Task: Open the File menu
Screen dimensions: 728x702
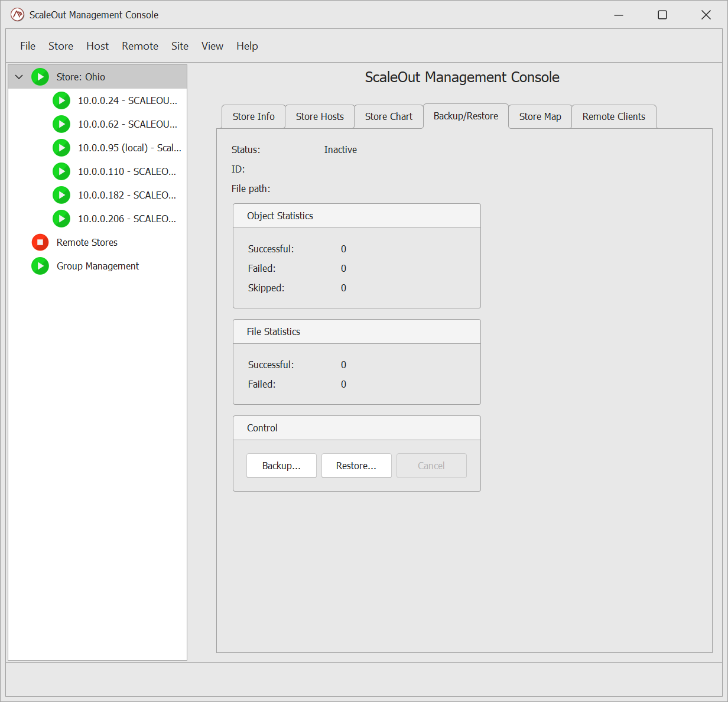Action: click(x=28, y=46)
